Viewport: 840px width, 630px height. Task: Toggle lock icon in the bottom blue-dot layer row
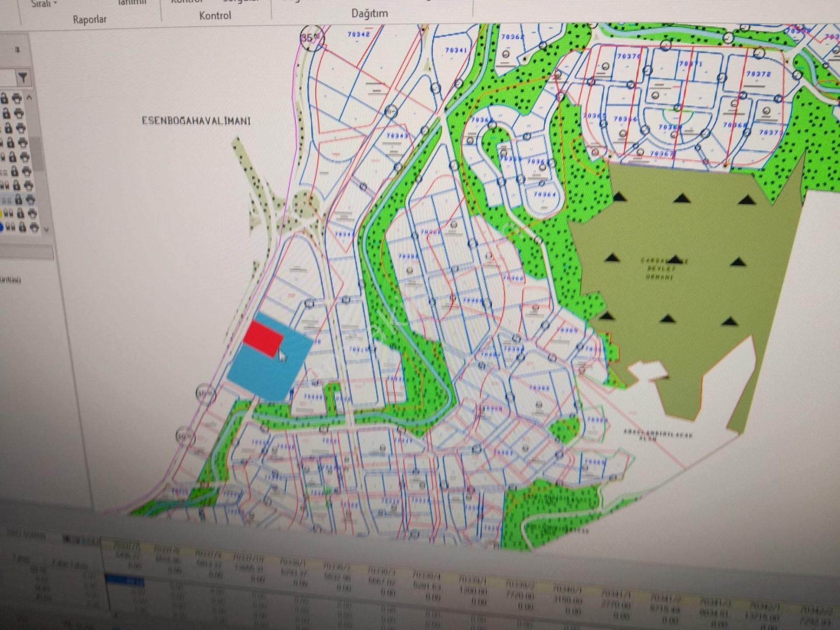[x=21, y=227]
